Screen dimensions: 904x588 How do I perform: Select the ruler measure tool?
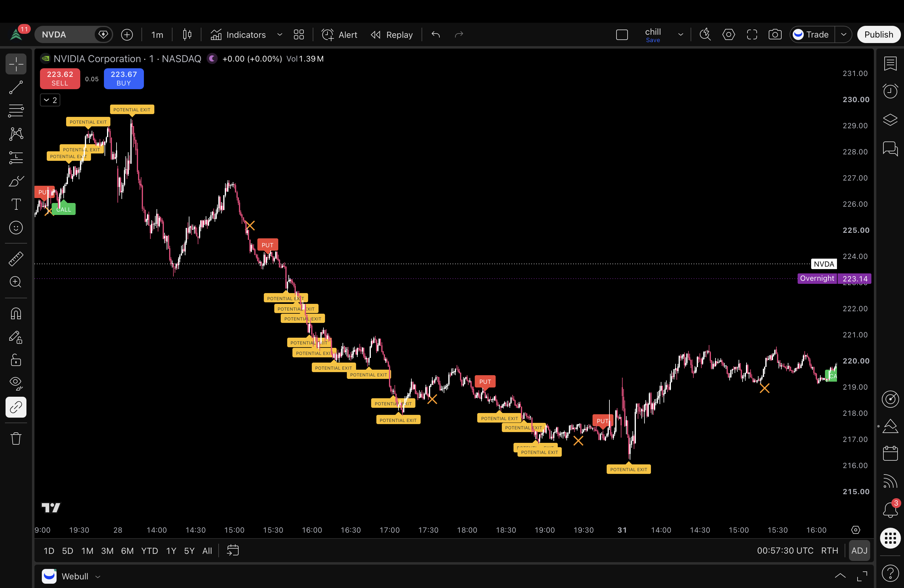16,259
